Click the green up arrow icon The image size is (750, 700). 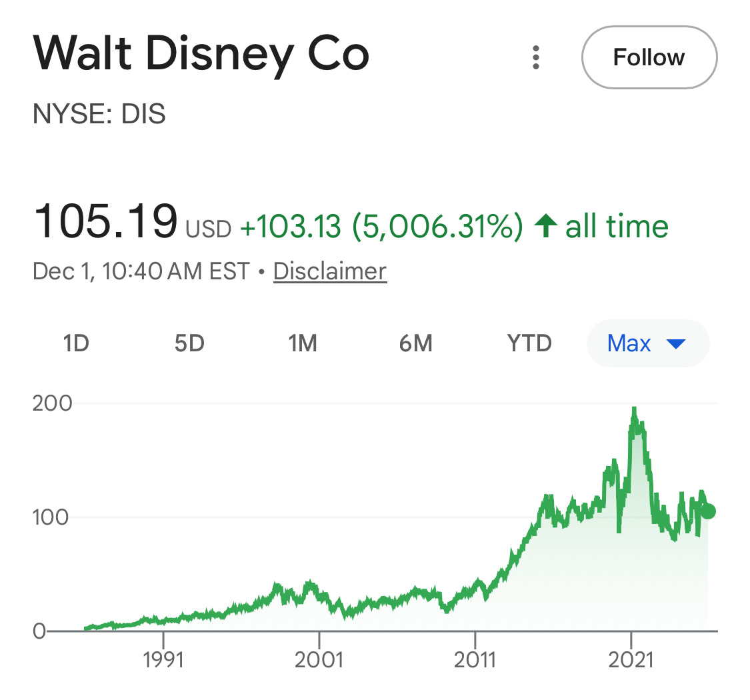[546, 227]
